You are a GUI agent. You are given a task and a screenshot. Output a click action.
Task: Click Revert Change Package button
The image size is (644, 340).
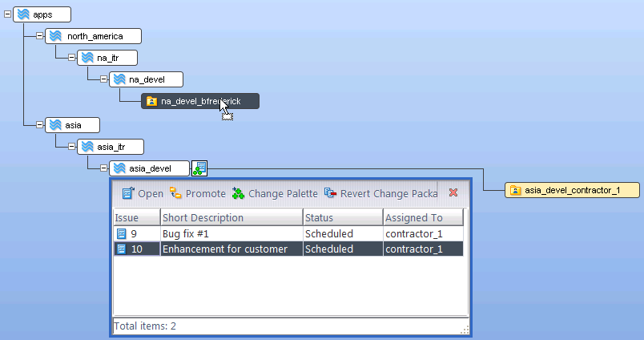point(381,193)
